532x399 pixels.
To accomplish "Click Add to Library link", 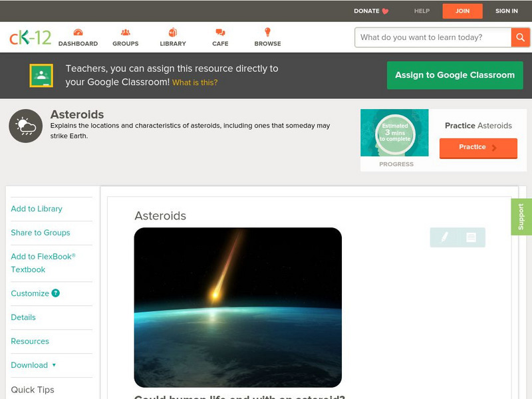I will pyautogui.click(x=37, y=209).
